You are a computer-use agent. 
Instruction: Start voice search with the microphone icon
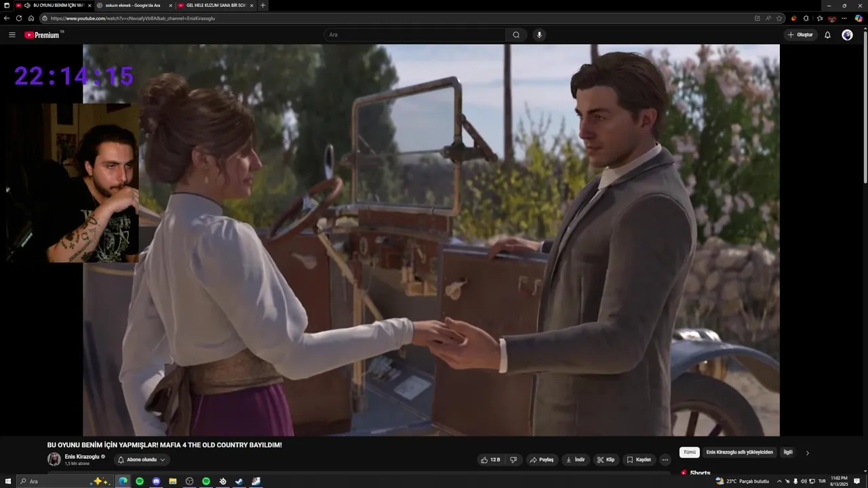click(x=539, y=35)
